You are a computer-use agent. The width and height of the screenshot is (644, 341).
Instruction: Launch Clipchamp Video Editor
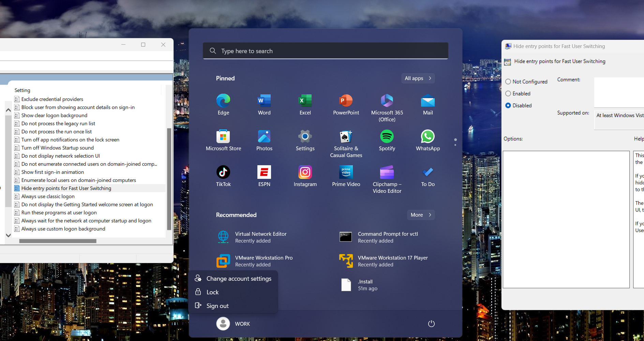click(x=387, y=180)
